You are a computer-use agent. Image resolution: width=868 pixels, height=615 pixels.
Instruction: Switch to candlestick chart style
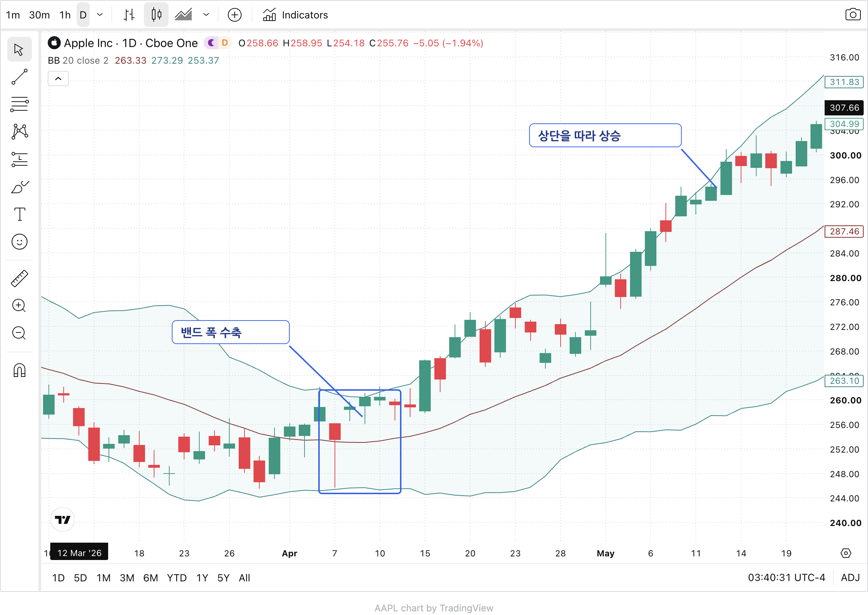tap(156, 15)
